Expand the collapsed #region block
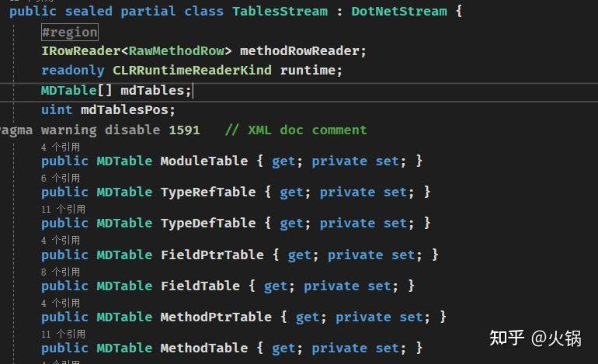The width and height of the screenshot is (598, 364). (69, 32)
